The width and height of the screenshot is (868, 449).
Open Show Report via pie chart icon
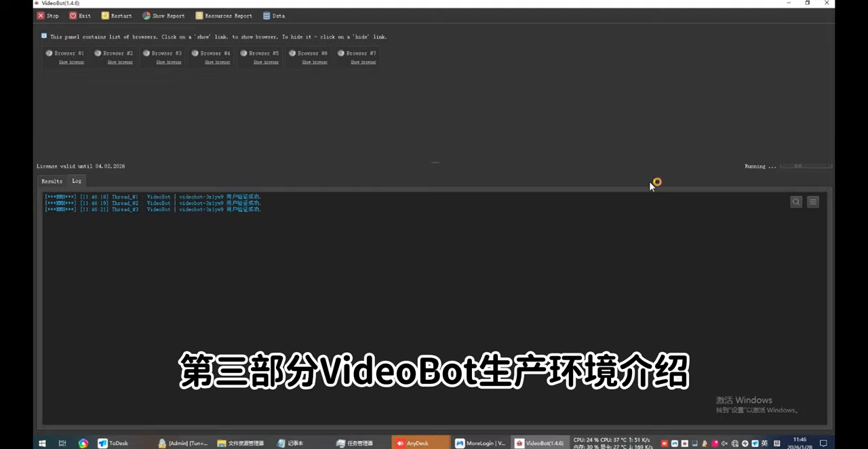tap(146, 16)
